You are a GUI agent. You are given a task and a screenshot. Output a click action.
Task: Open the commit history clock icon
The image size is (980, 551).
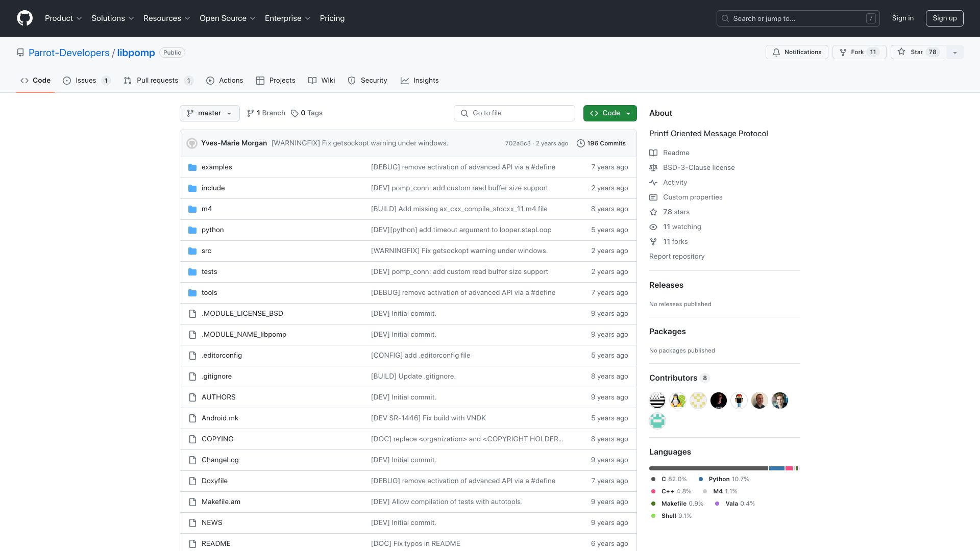pos(581,143)
